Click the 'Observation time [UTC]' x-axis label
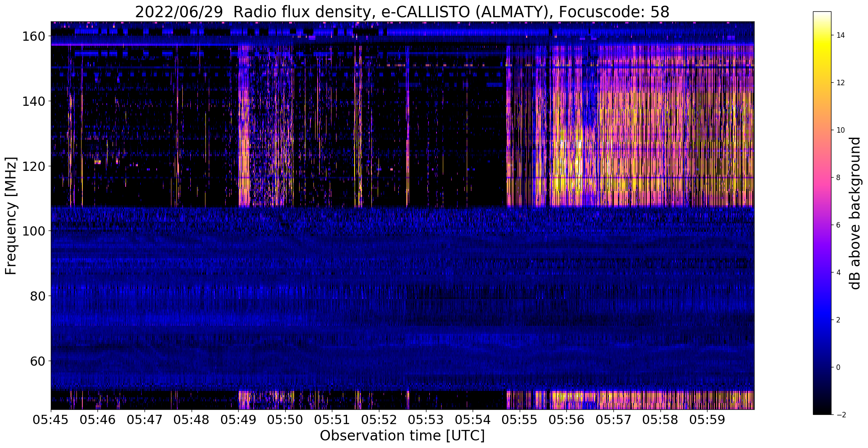This screenshot has width=868, height=448. coord(402,436)
